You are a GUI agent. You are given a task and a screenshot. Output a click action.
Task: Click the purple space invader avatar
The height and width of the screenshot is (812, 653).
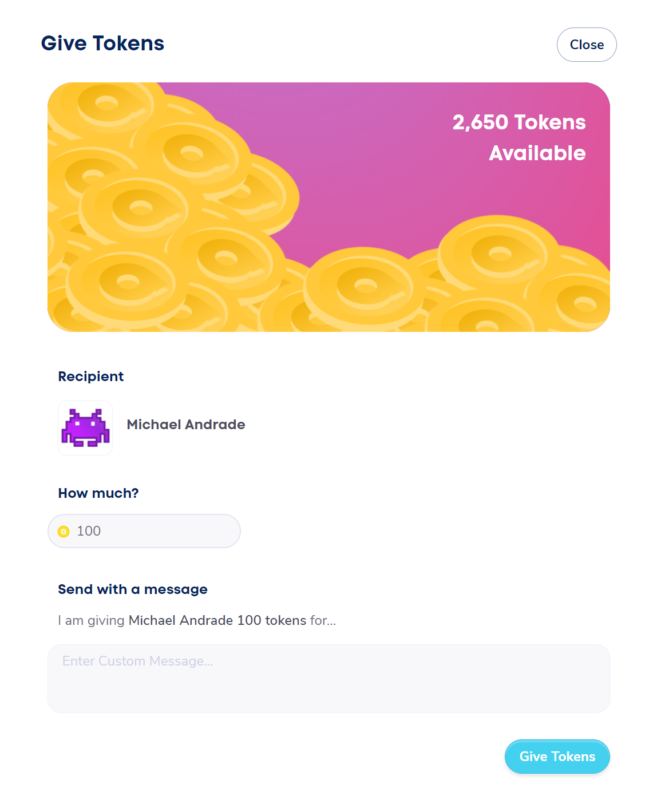pos(85,428)
